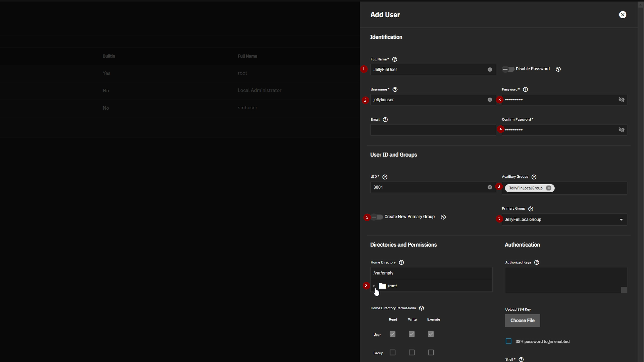Open help tooltip for Password

[x=525, y=89]
